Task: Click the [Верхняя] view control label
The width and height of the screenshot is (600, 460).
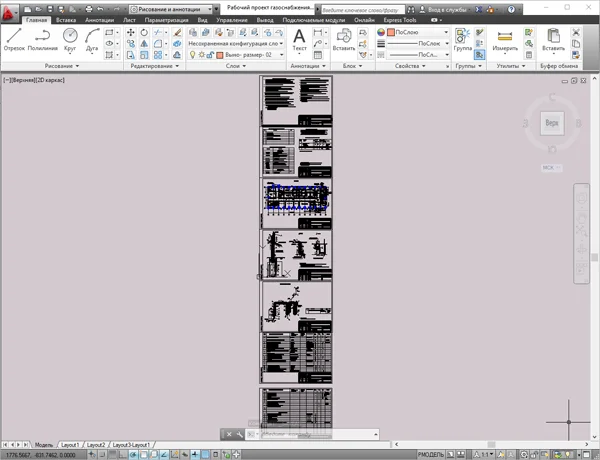Action: tap(23, 80)
